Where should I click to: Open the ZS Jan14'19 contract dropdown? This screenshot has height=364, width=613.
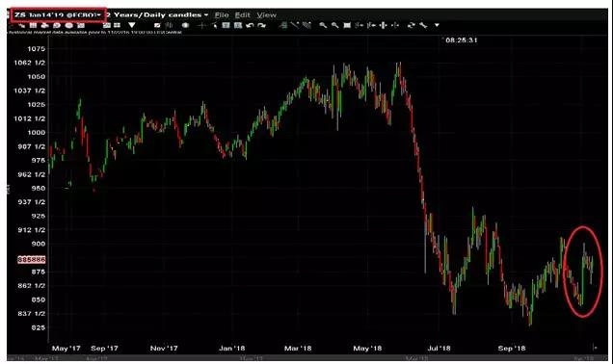click(x=58, y=14)
